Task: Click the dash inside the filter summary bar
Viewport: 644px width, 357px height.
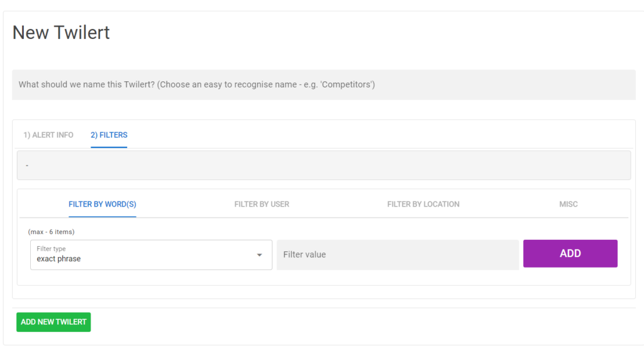Action: click(27, 165)
